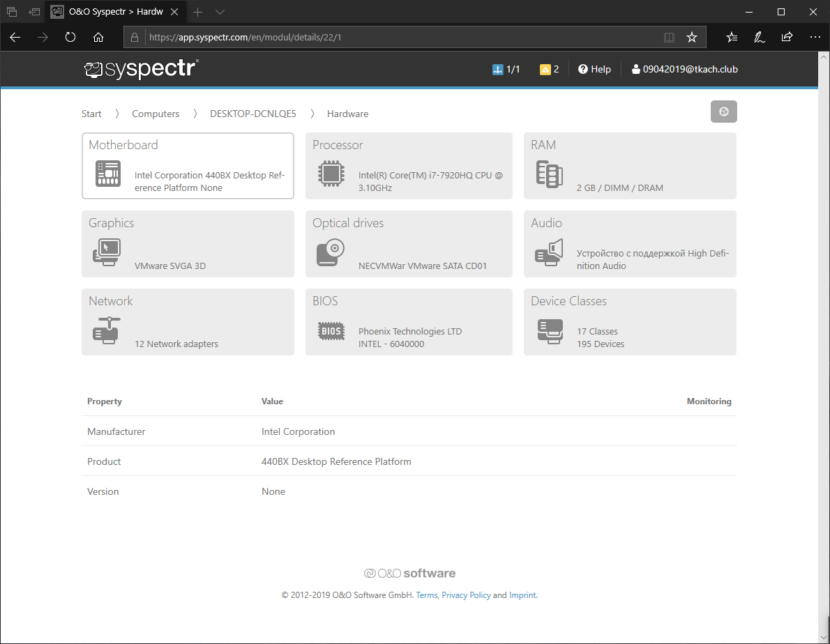Click the site lock icon
830x644 pixels.
coord(135,37)
